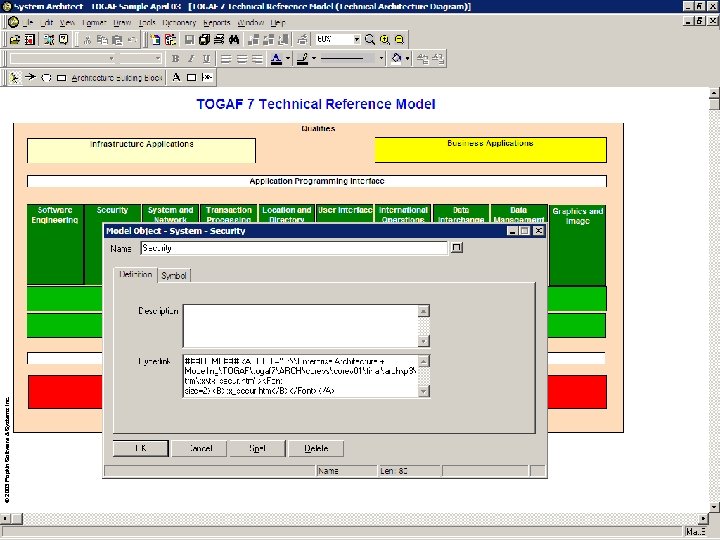Toggle bold formatting
The image size is (720, 540).
175,59
